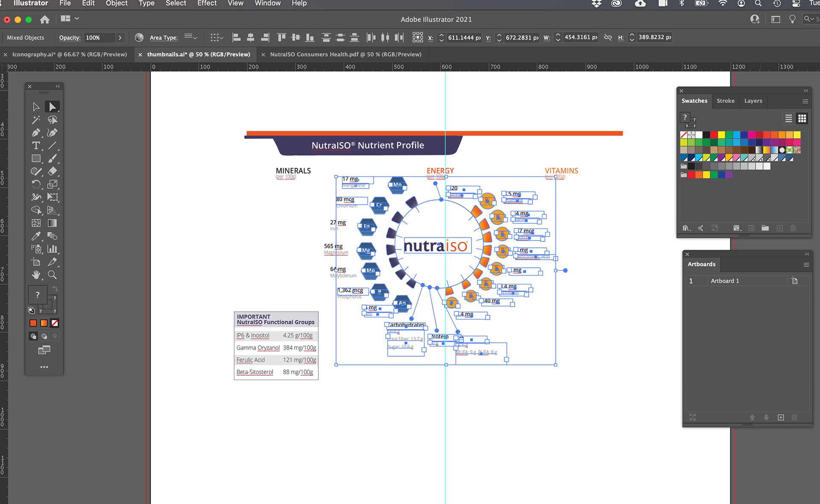The width and height of the screenshot is (820, 504).
Task: Activate the Zoom tool
Action: point(53,275)
